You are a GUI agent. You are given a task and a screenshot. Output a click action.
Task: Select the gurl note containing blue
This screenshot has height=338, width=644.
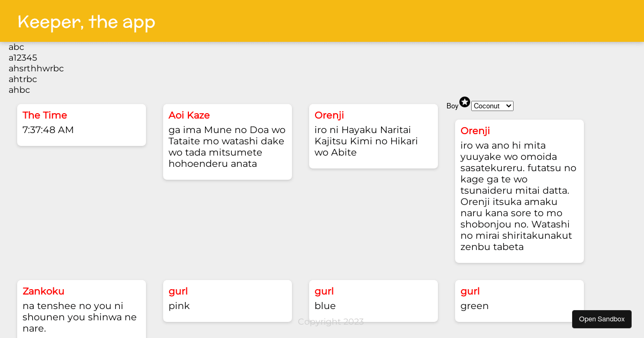[x=374, y=300]
